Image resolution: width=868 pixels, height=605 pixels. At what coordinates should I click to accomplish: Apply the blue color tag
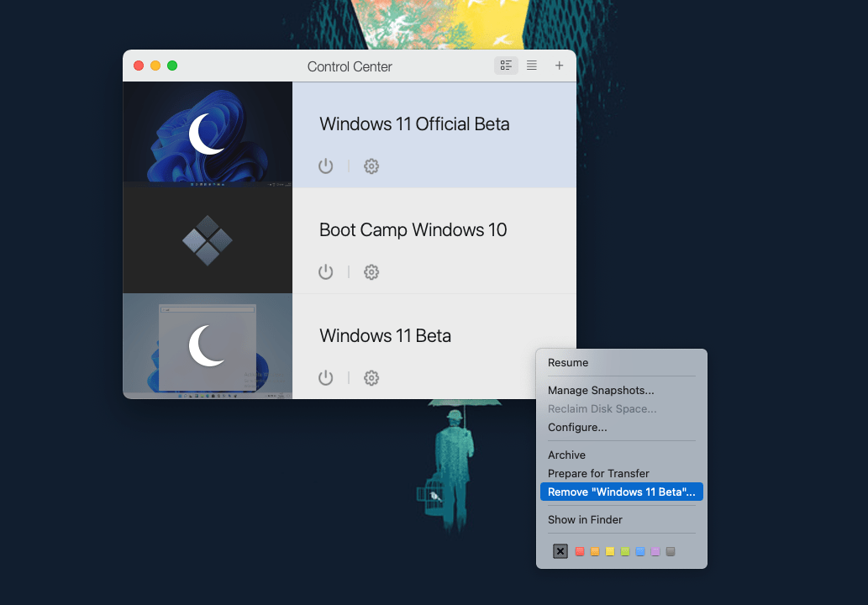tap(640, 551)
